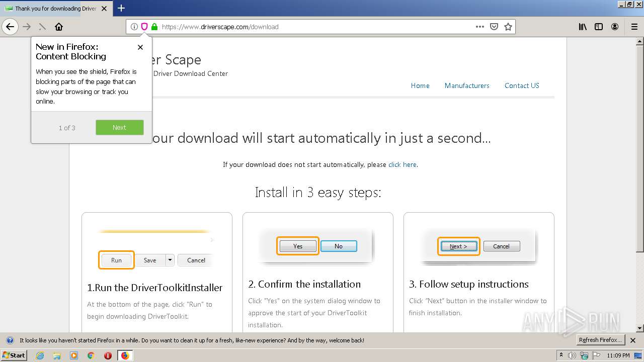Select the 'Thank you for downloading Driver' tab

tap(55, 9)
